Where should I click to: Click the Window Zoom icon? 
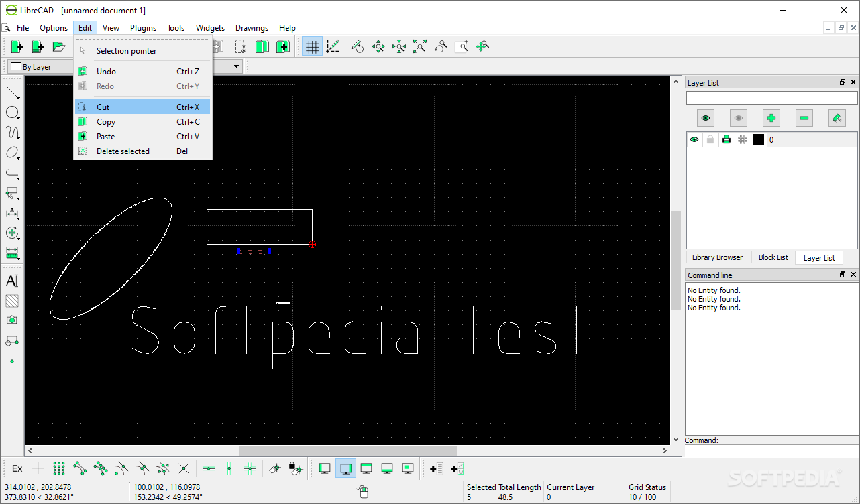pos(462,46)
